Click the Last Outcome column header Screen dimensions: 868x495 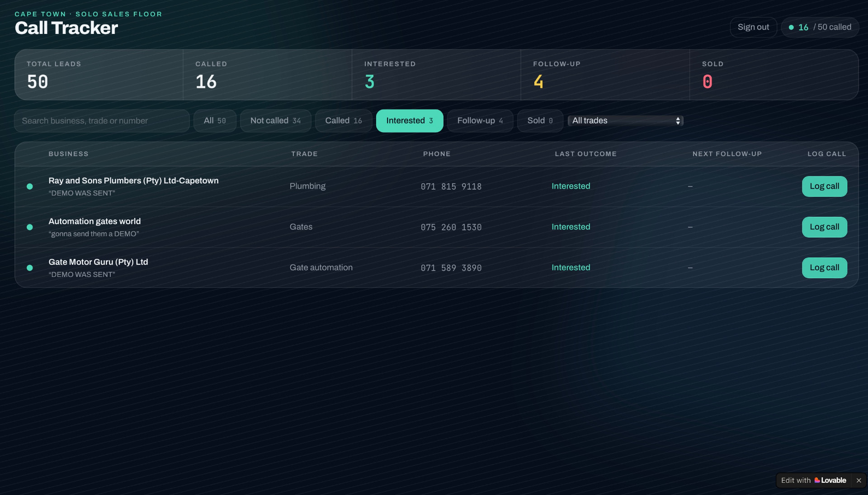coord(585,154)
